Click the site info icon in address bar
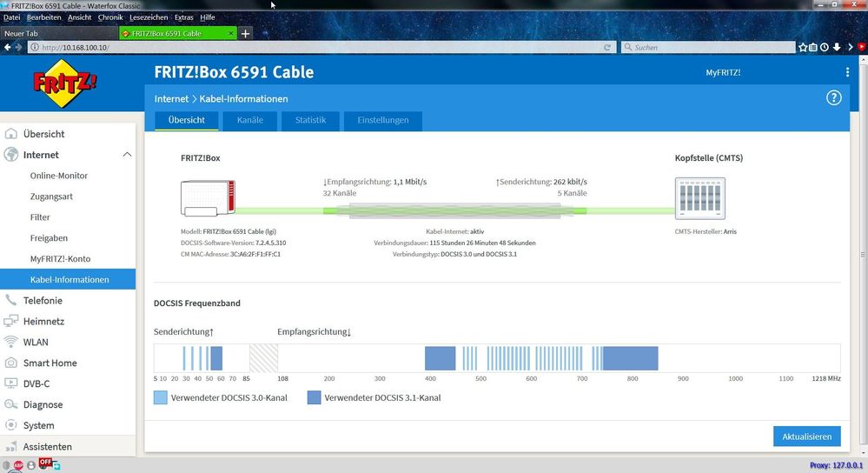The height and width of the screenshot is (473, 868). pos(35,48)
